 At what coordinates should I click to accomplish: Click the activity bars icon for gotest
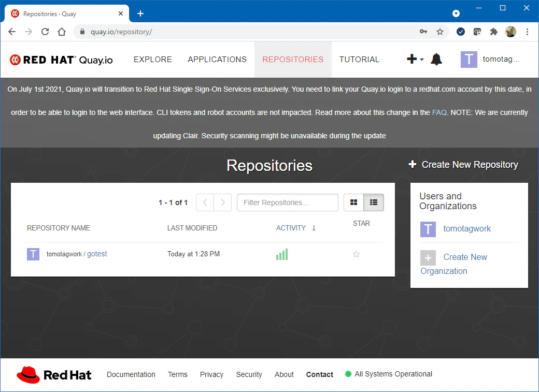pyautogui.click(x=282, y=254)
